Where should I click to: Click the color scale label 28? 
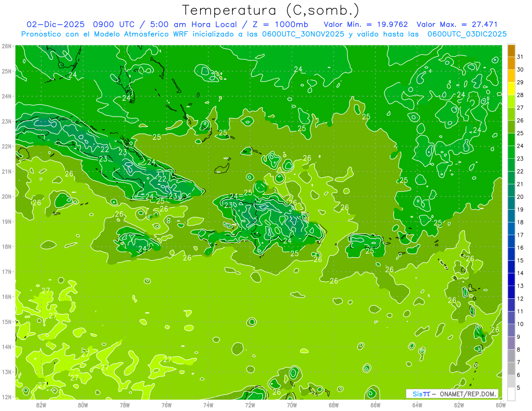tap(520, 95)
